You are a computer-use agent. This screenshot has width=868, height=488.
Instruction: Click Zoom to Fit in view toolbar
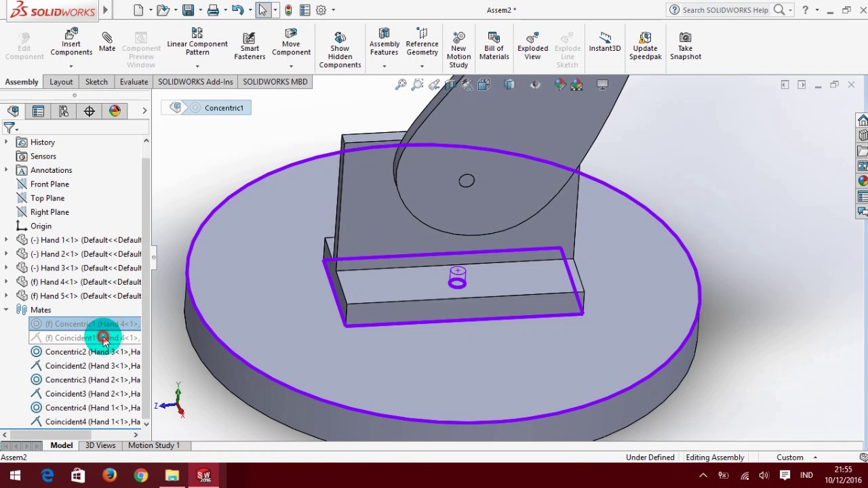click(x=401, y=85)
